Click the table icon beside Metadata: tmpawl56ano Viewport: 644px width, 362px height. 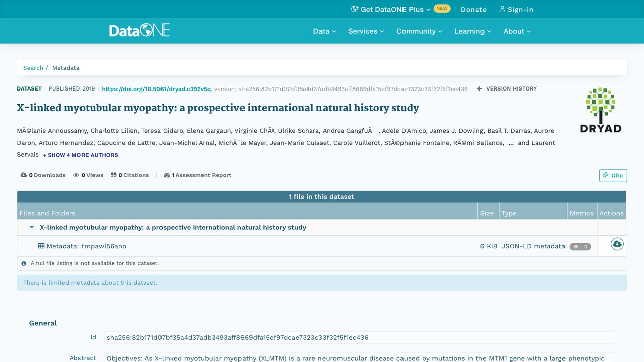pos(41,246)
